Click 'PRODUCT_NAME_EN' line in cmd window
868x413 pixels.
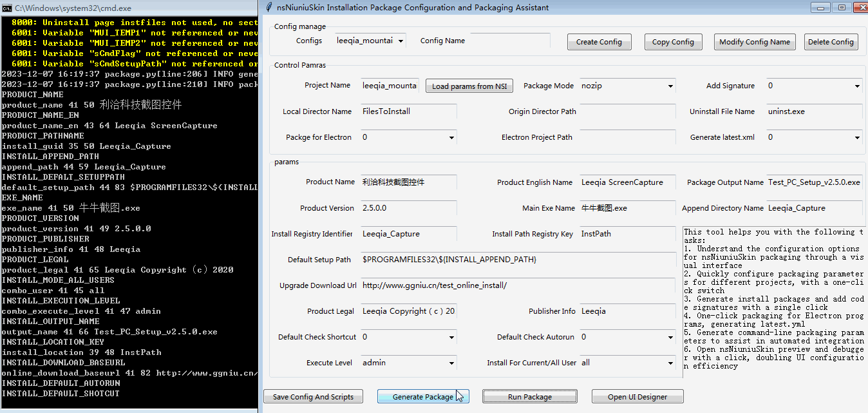click(x=40, y=115)
